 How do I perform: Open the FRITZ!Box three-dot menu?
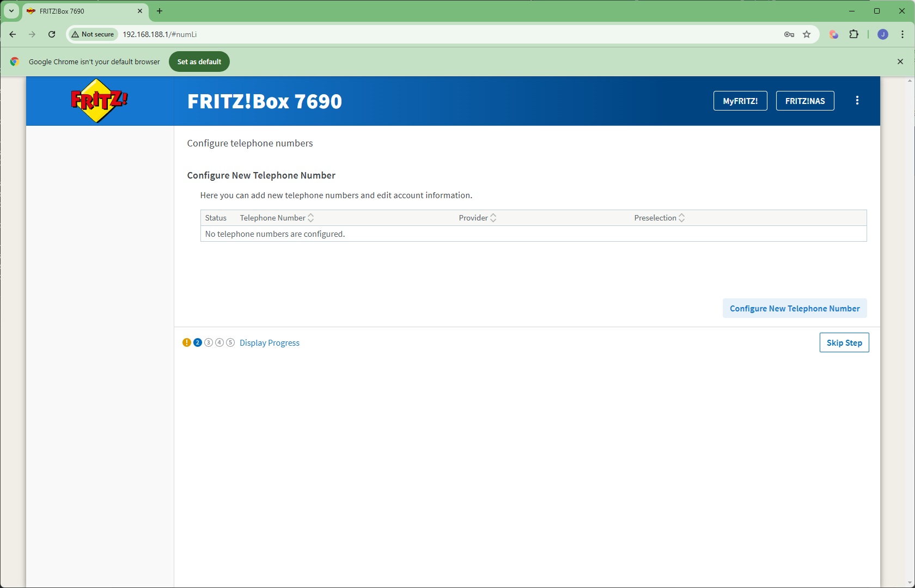857,101
